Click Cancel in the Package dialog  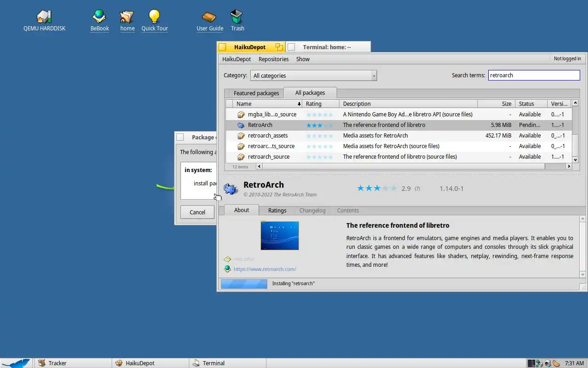click(x=198, y=212)
